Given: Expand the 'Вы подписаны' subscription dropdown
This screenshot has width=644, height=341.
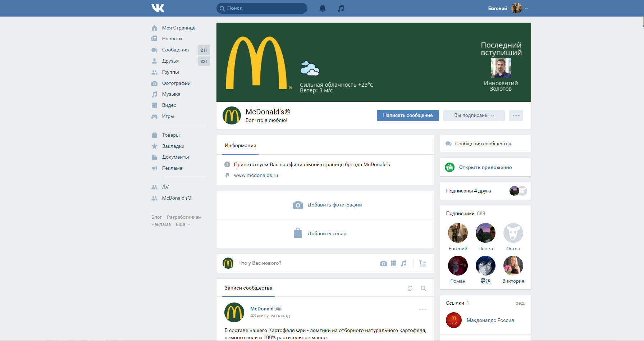Looking at the screenshot, I should 474,115.
